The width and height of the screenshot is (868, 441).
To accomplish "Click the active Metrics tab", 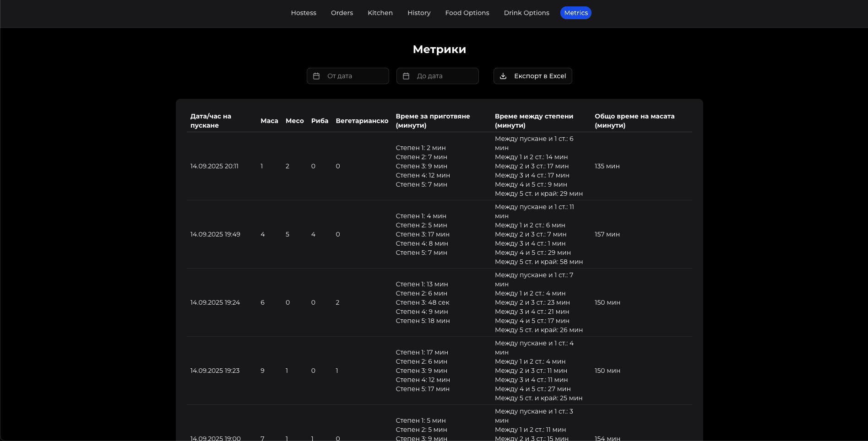I will (576, 13).
